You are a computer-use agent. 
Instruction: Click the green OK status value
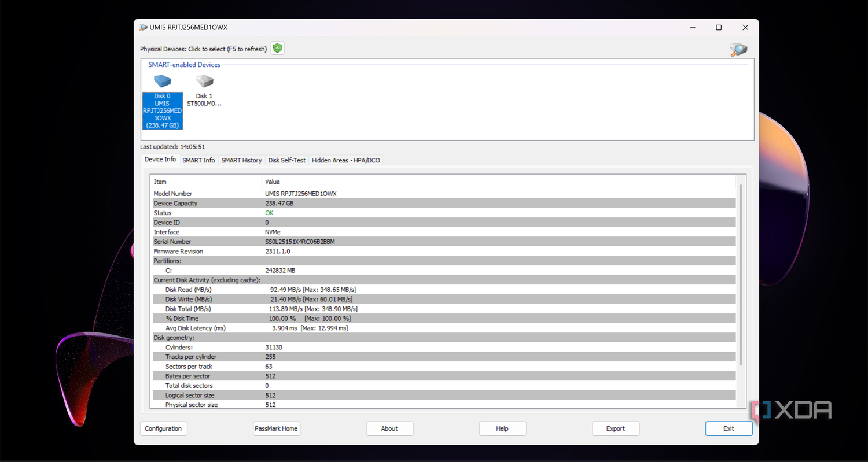(x=269, y=213)
